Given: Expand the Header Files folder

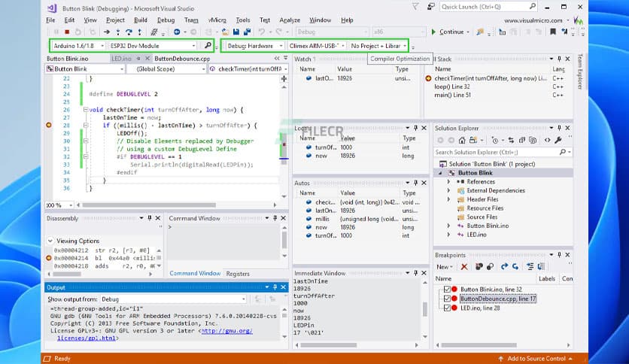Looking at the screenshot, I should pos(449,199).
